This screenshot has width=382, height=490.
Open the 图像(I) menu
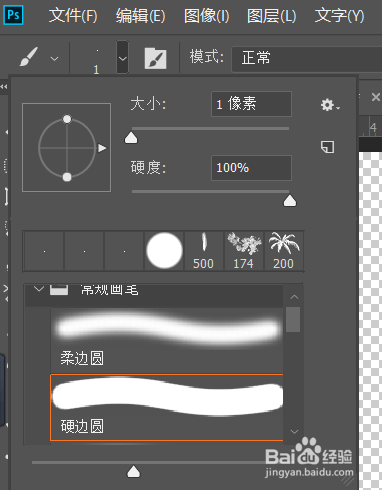(x=206, y=15)
